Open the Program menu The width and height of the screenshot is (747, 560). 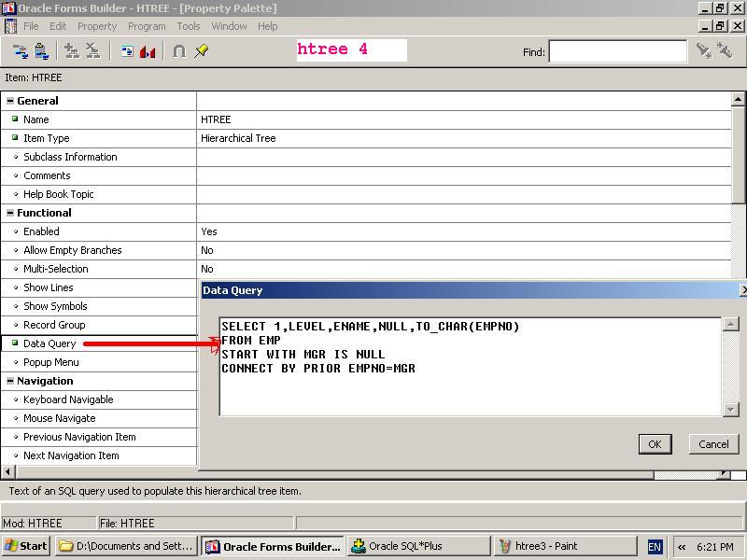[x=146, y=26]
